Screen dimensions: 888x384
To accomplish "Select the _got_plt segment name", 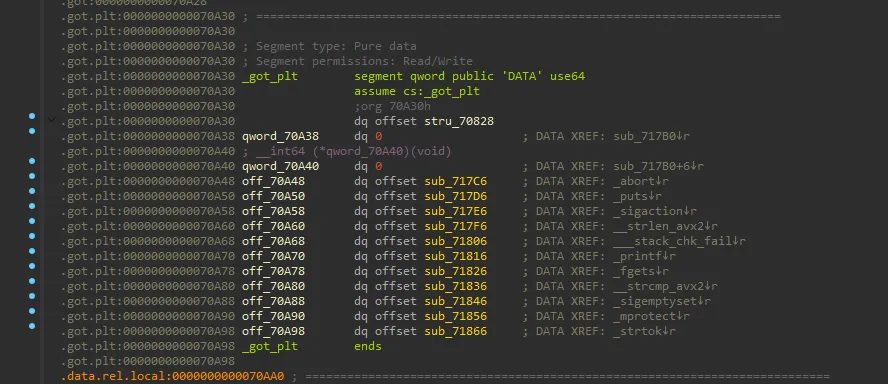I will [x=270, y=76].
